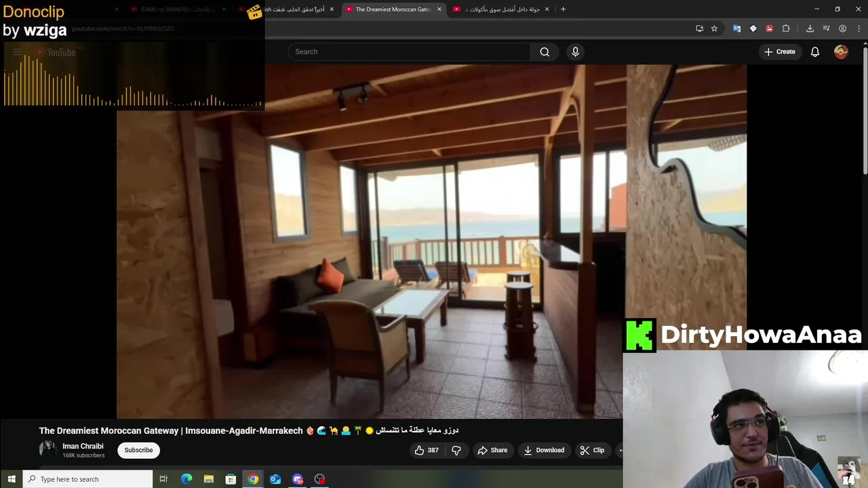Open File Explorer from the taskbar
The width and height of the screenshot is (868, 488).
[x=209, y=479]
